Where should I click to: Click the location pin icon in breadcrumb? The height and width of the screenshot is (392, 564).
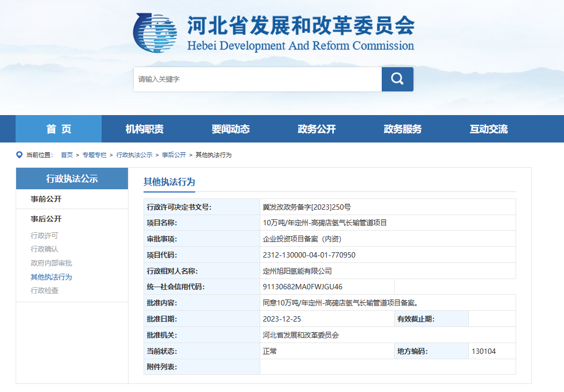(x=19, y=155)
